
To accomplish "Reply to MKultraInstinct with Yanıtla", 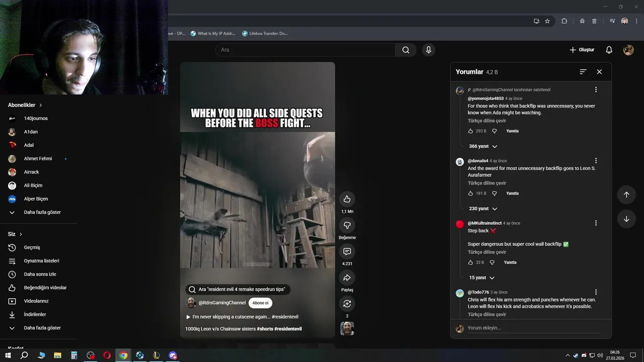I will click(x=510, y=262).
